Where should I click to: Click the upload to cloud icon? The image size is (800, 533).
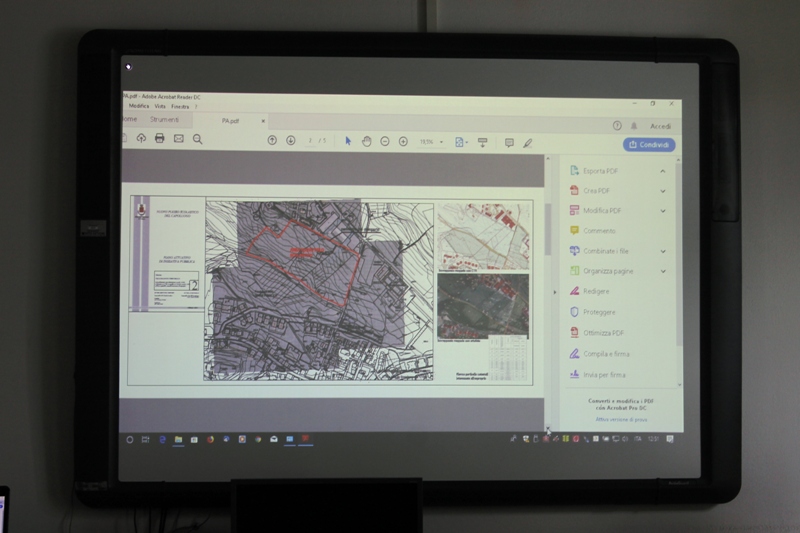pyautogui.click(x=141, y=138)
